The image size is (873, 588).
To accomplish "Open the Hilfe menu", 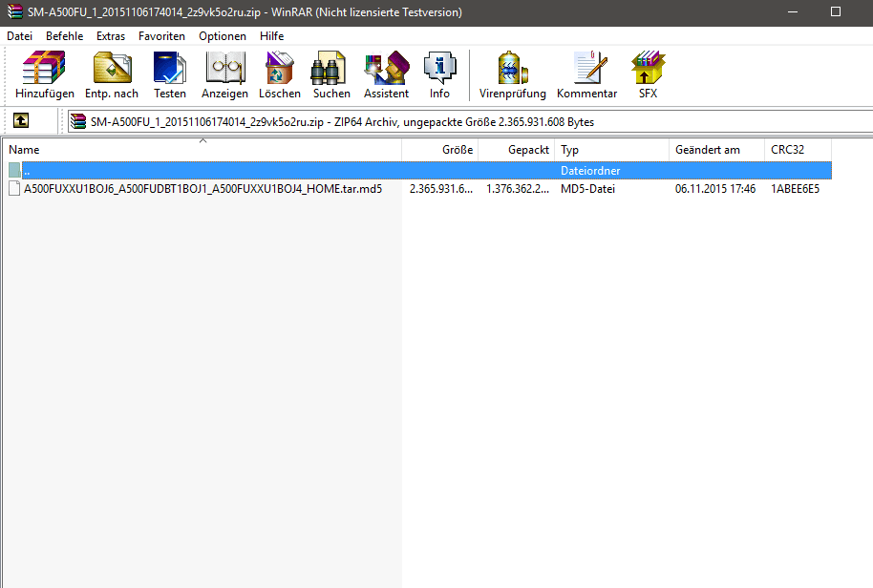I will tap(271, 36).
